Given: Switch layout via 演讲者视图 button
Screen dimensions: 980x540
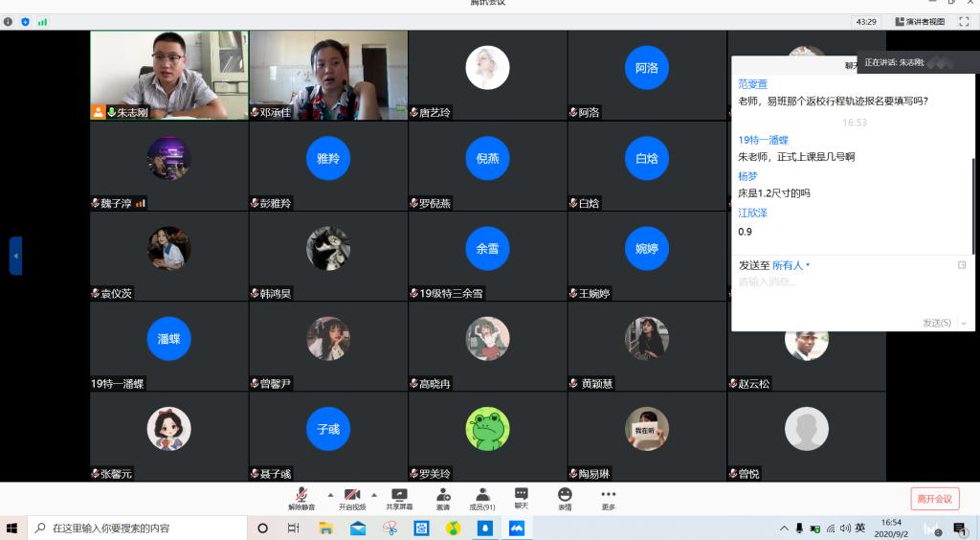Looking at the screenshot, I should click(920, 21).
